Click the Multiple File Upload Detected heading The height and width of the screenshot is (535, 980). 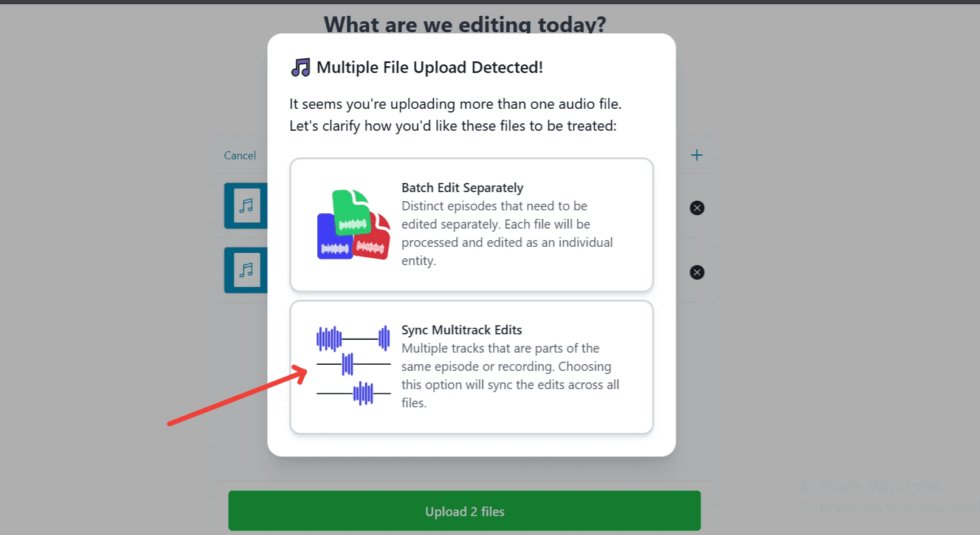[429, 67]
